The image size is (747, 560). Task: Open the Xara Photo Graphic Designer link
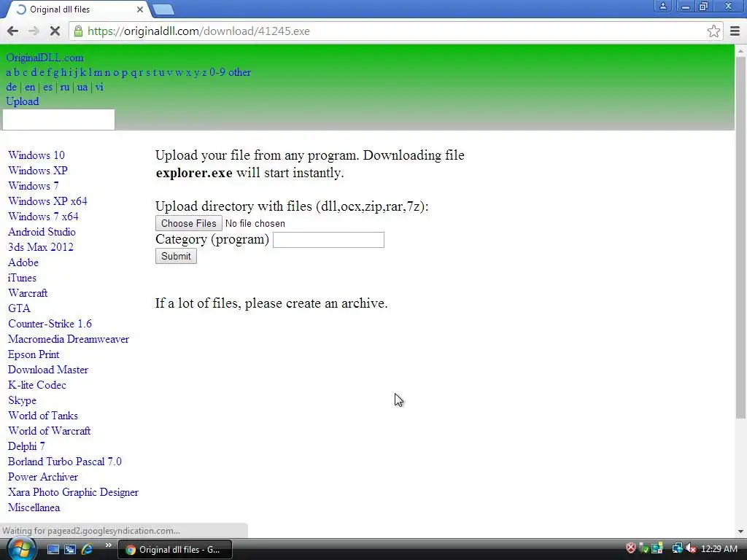[74, 492]
